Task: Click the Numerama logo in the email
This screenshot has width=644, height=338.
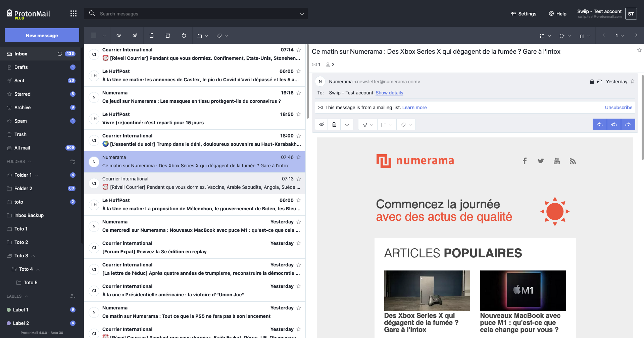Action: (x=415, y=161)
